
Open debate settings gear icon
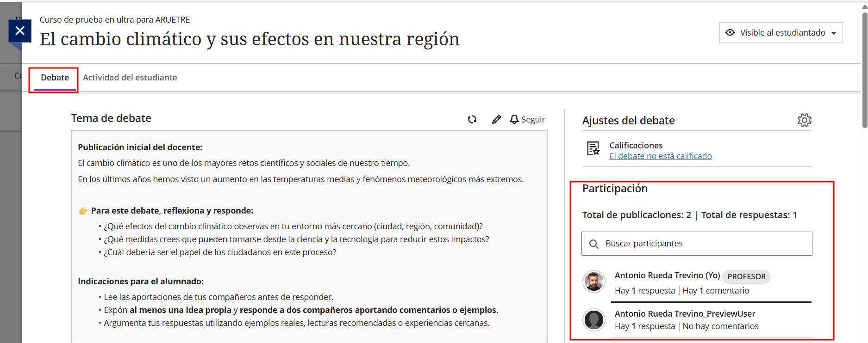[804, 120]
